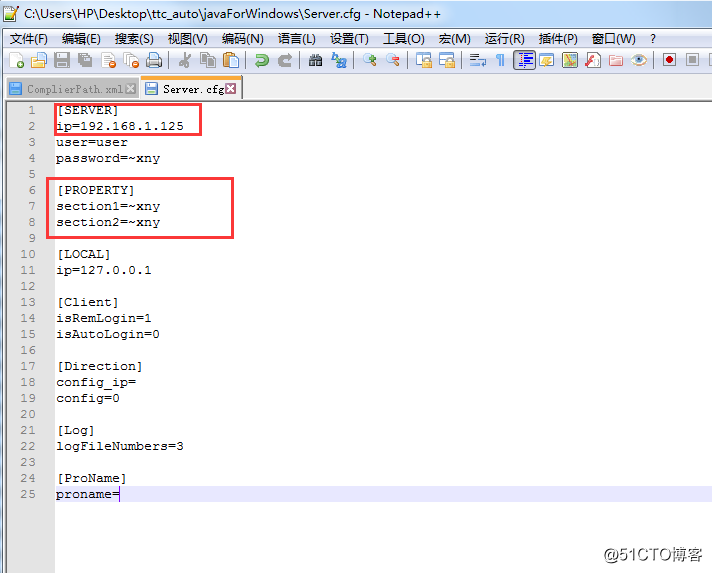
Task: Toggle the Indent guide icon
Action: [524, 60]
